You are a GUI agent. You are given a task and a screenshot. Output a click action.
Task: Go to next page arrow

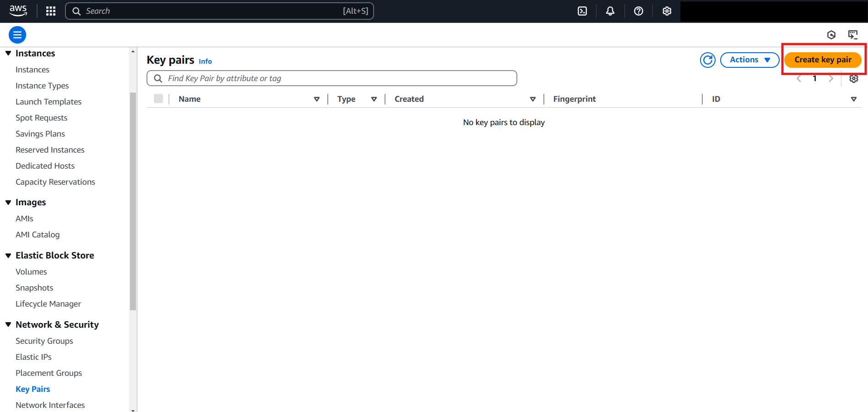[831, 78]
